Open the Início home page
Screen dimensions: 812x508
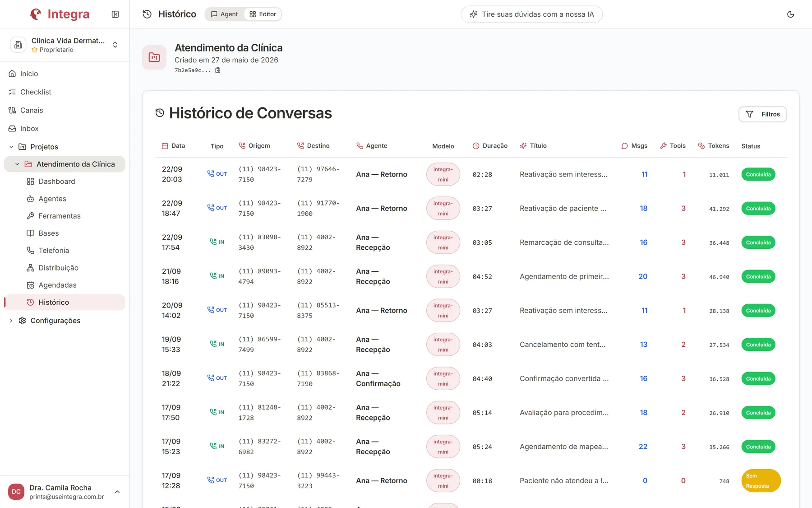pyautogui.click(x=65, y=74)
